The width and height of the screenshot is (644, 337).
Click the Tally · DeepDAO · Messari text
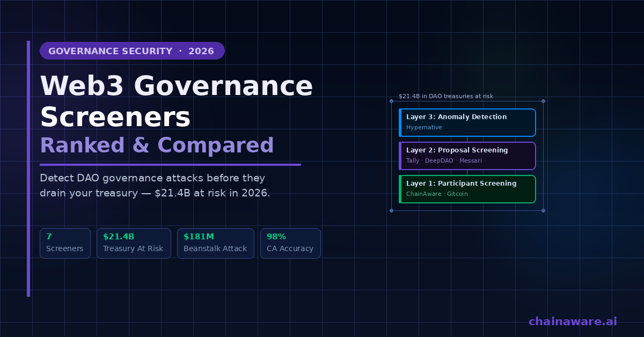[x=437, y=161]
